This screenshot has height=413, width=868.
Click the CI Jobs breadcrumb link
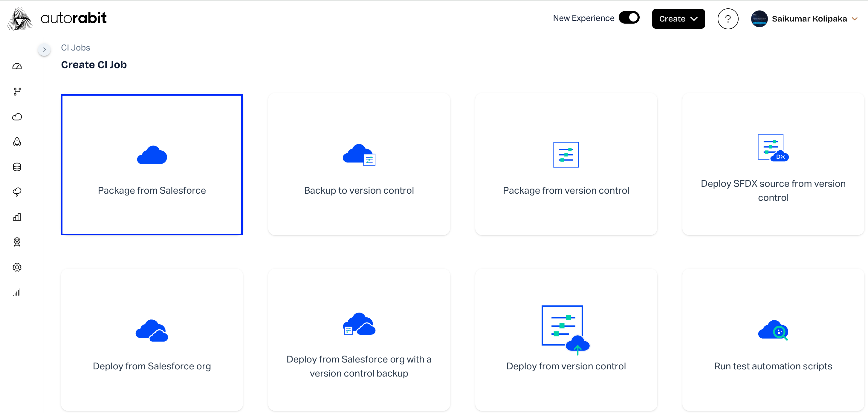pyautogui.click(x=76, y=48)
